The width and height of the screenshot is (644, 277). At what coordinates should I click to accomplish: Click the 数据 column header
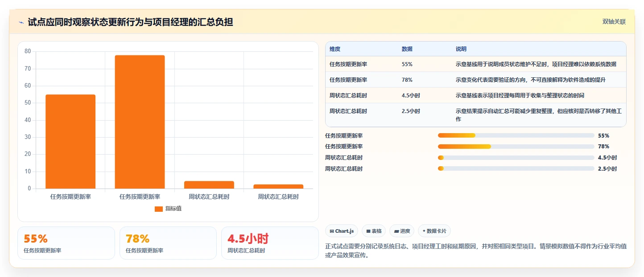(x=407, y=49)
